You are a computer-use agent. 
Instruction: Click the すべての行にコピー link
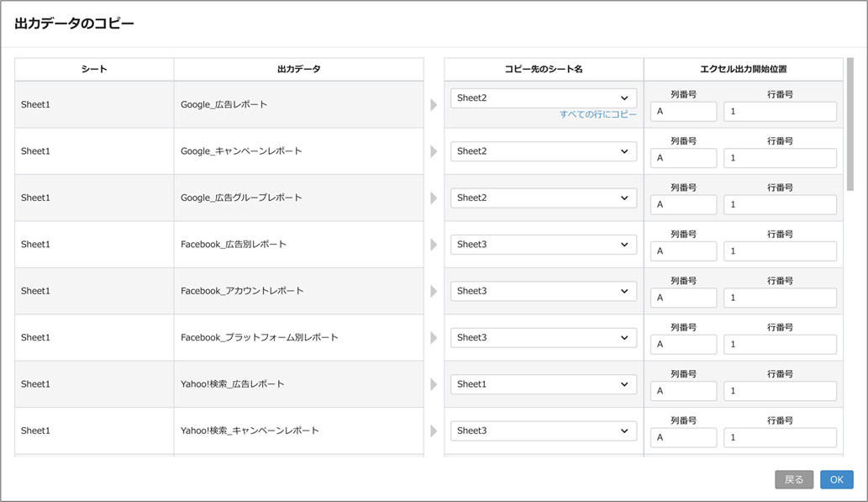click(598, 114)
